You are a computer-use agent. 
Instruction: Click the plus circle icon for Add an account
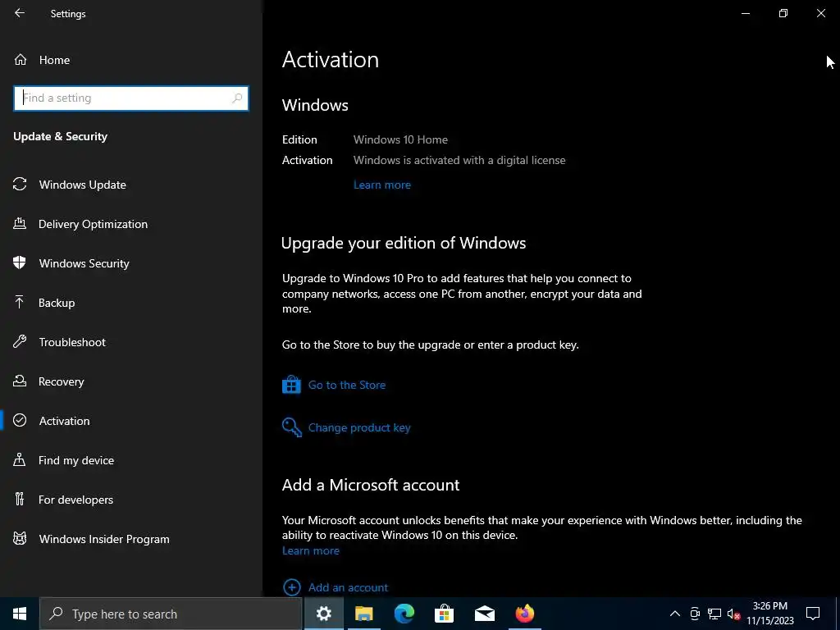coord(291,587)
